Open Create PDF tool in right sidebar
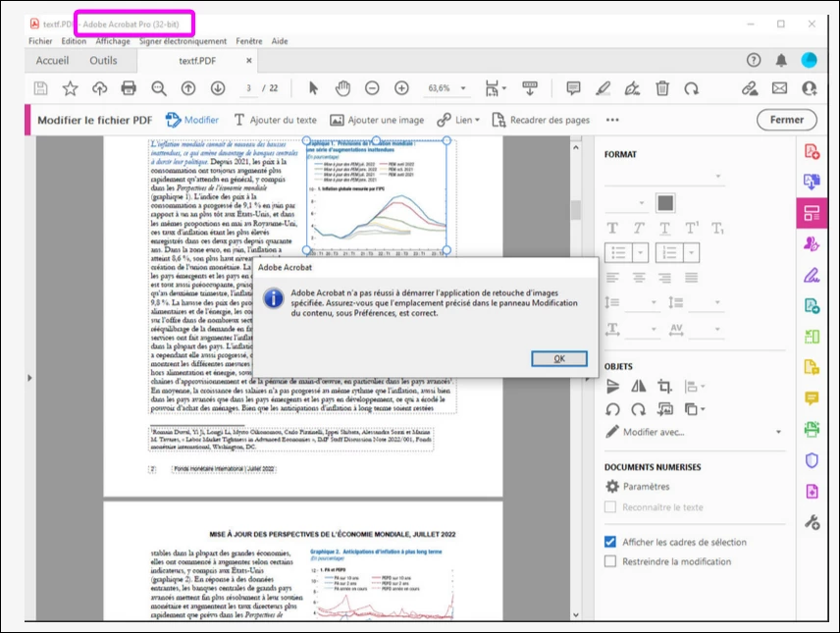840x633 pixels. coord(812,152)
